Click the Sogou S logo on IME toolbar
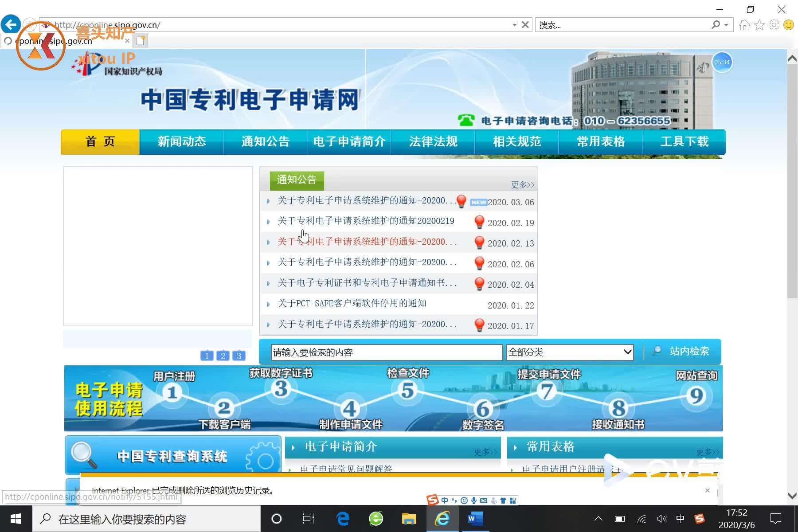Viewport: 798px width, 532px height. coord(433,500)
